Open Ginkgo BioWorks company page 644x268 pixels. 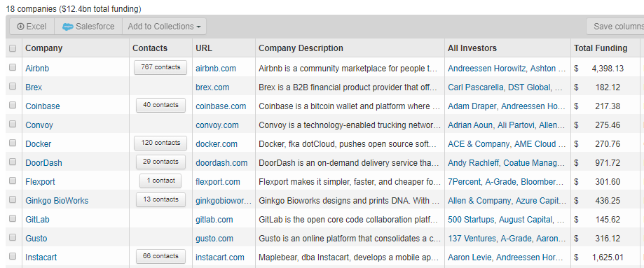coord(57,201)
